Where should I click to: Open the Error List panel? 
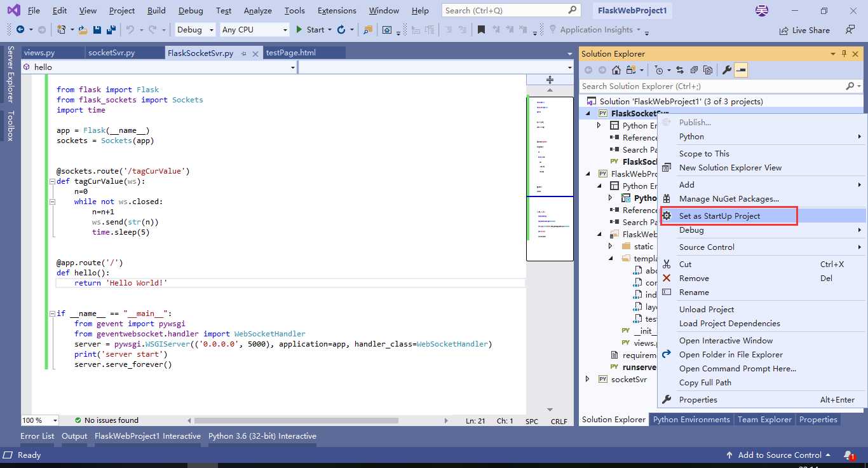click(x=37, y=436)
